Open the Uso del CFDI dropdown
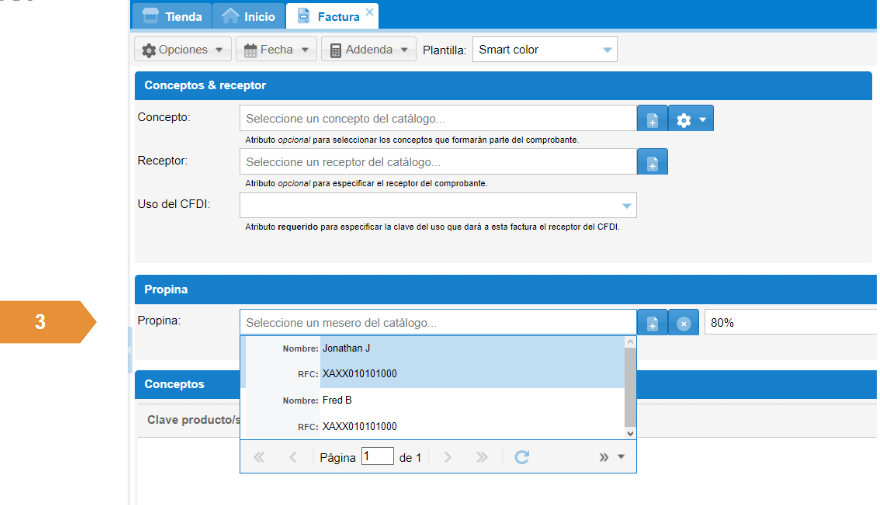The width and height of the screenshot is (880, 505). (x=626, y=206)
